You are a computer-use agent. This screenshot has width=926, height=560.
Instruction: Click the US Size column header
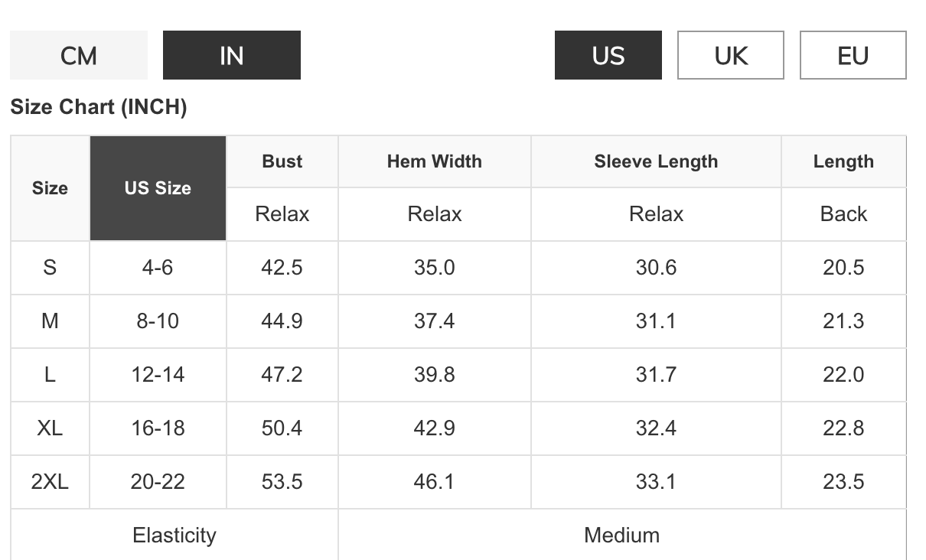(158, 188)
